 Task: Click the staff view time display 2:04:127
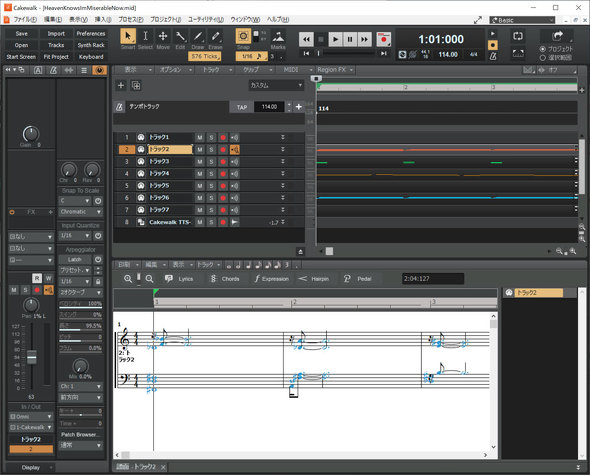[x=433, y=279]
